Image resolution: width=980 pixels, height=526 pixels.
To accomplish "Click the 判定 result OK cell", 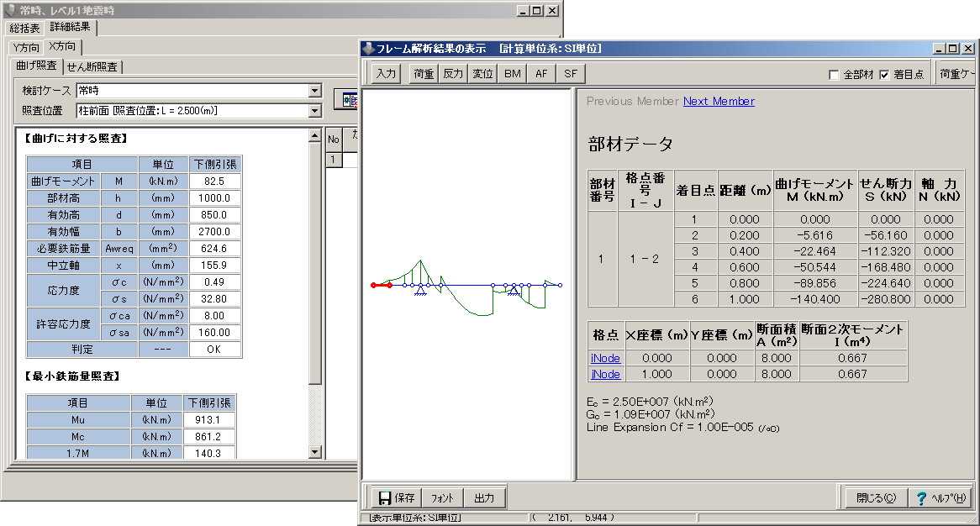I will 214,350.
